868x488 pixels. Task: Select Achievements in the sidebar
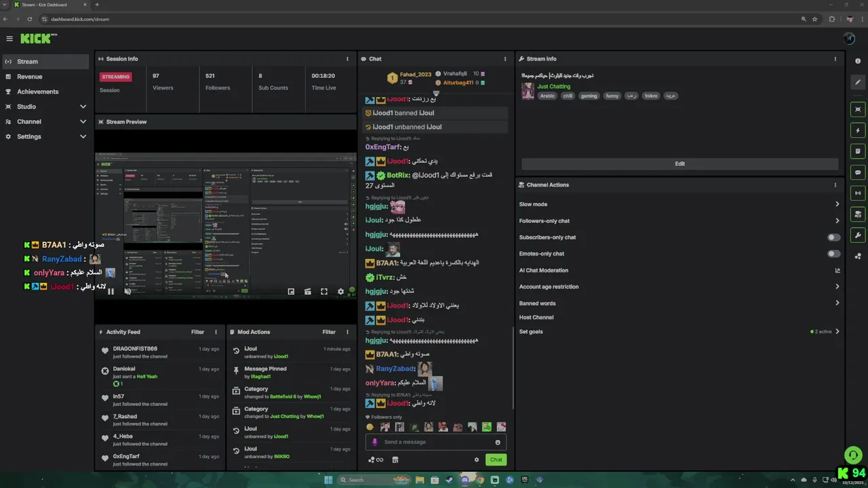click(x=45, y=91)
